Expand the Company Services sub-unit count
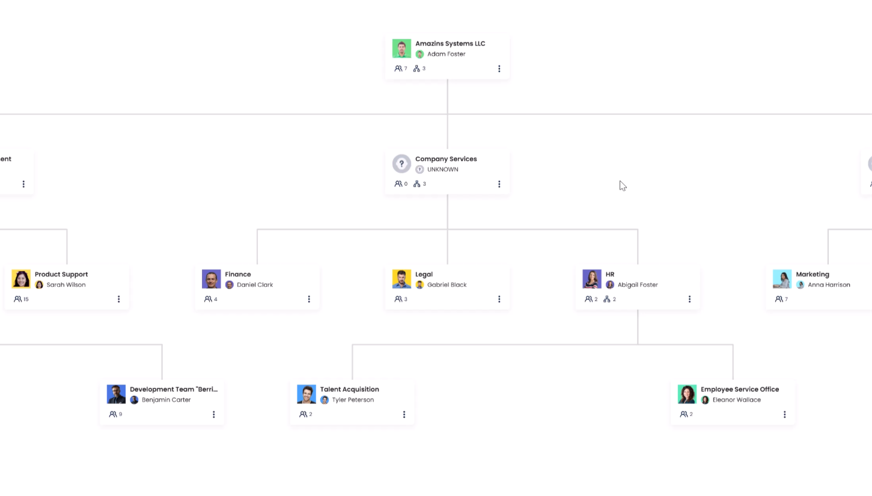Screen dimensions: 872x496 coord(419,184)
